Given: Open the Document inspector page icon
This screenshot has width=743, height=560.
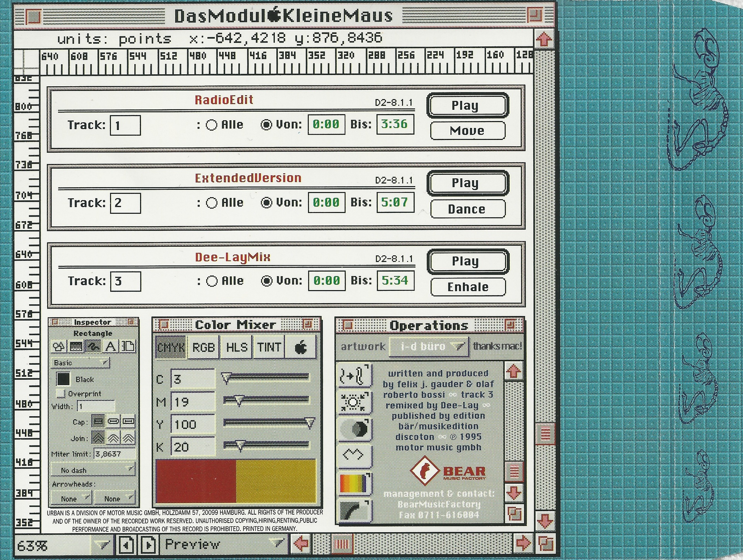Looking at the screenshot, I should 128,346.
